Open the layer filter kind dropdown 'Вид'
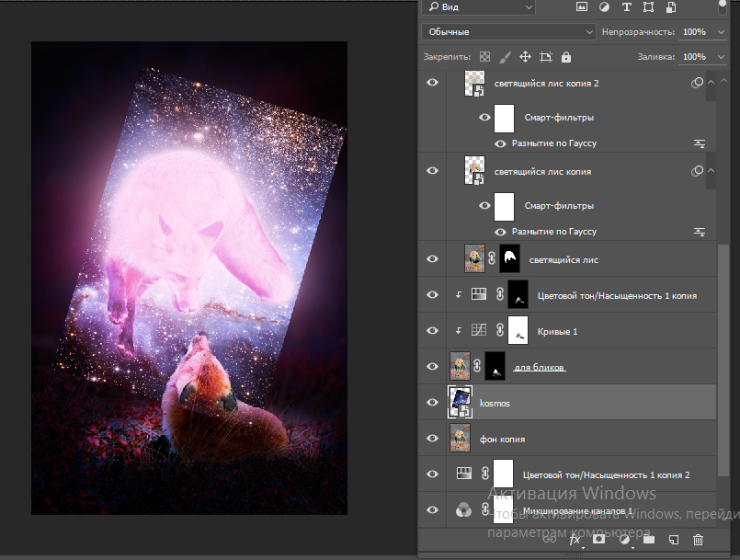The width and height of the screenshot is (740, 560). pyautogui.click(x=481, y=6)
